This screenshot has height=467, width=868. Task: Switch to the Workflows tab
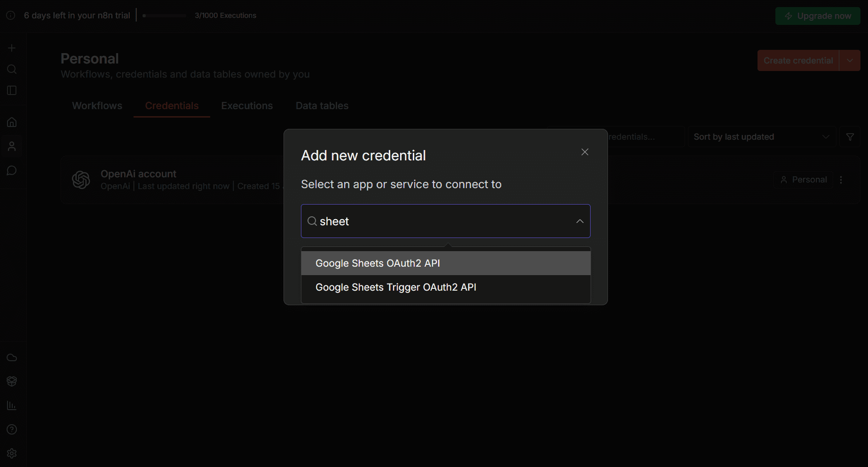tap(97, 106)
